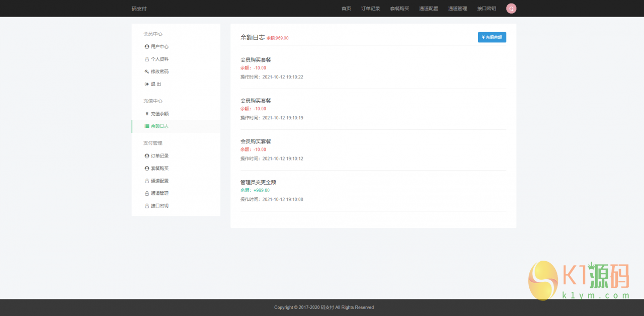The height and width of the screenshot is (316, 644).
Task: Select the 个人资料 profile icon in sidebar
Action: (x=146, y=59)
